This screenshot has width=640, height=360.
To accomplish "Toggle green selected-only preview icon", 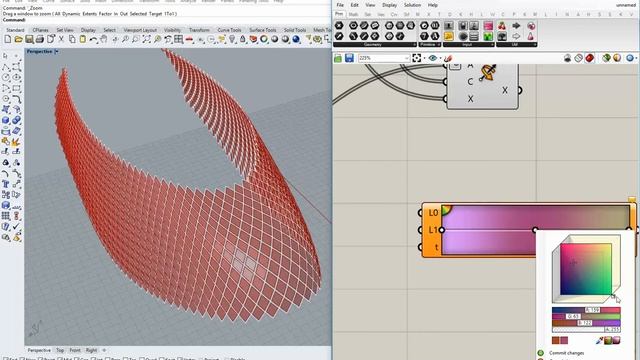I will tap(606, 58).
